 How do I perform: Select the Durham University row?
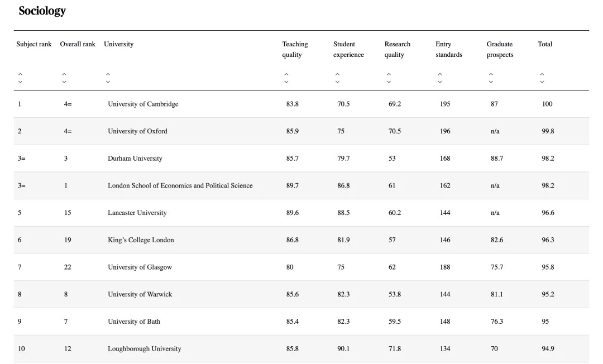coord(135,159)
